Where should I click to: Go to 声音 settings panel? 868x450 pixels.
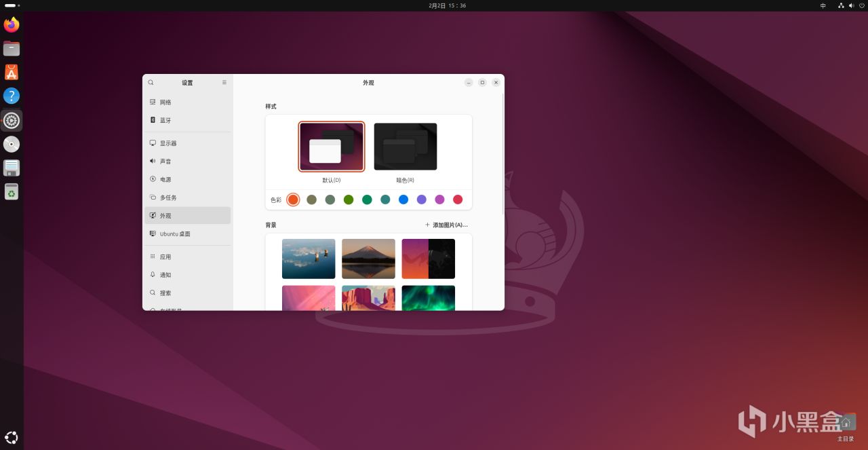point(188,162)
